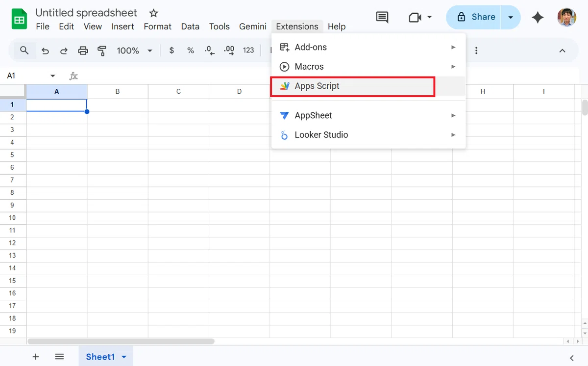Open the File menu

pos(43,26)
